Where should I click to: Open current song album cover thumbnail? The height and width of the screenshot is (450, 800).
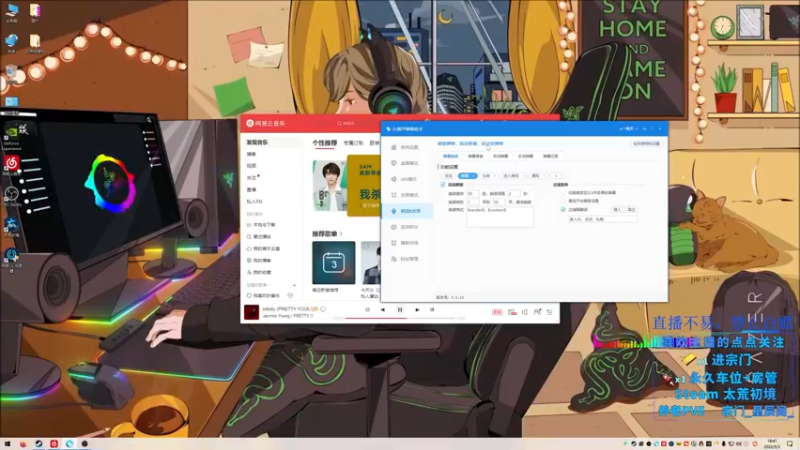coord(252,312)
